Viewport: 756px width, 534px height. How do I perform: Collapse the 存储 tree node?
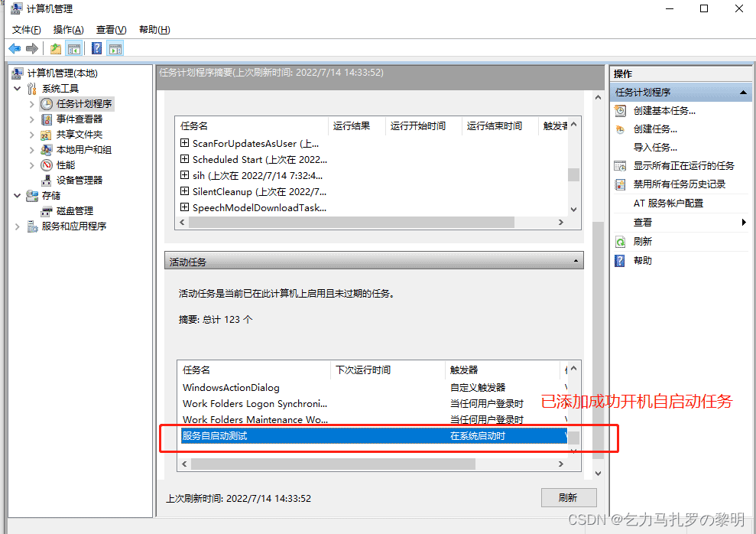[x=17, y=195]
